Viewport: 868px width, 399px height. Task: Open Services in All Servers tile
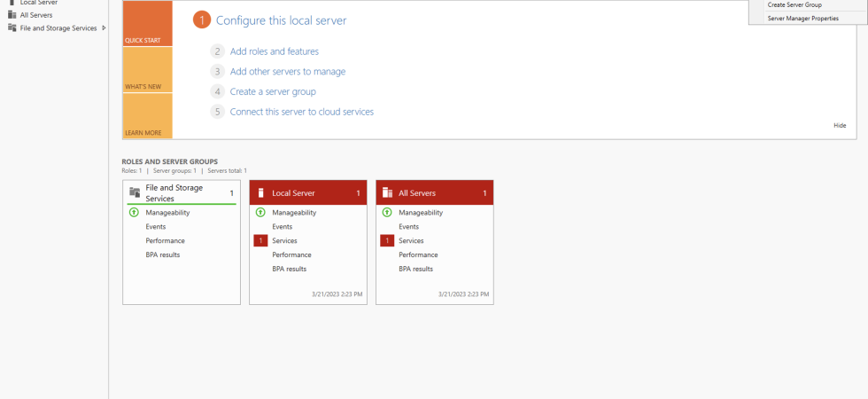411,241
